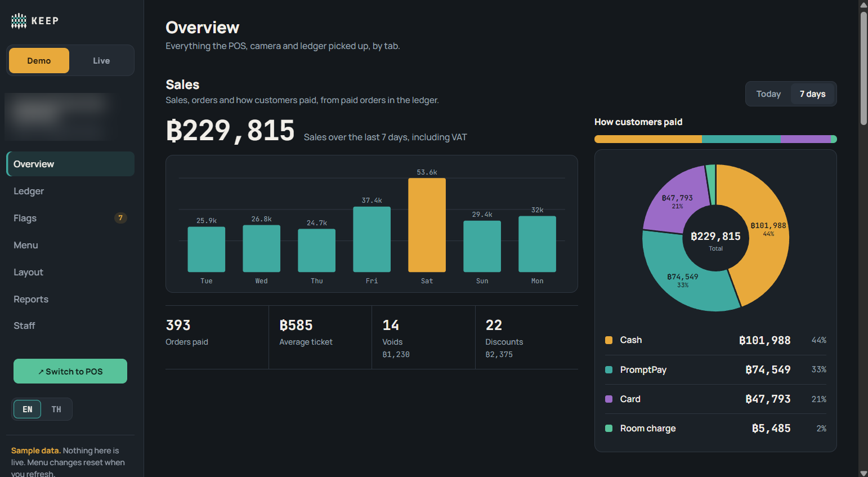Click the PromptPay teal legend swatch
Viewport: 868px width, 477px height.
(x=609, y=369)
